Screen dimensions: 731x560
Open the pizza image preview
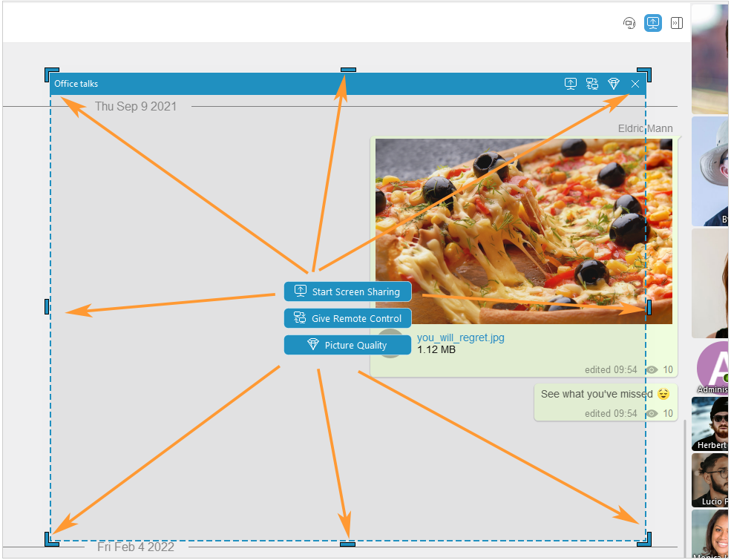point(523,230)
